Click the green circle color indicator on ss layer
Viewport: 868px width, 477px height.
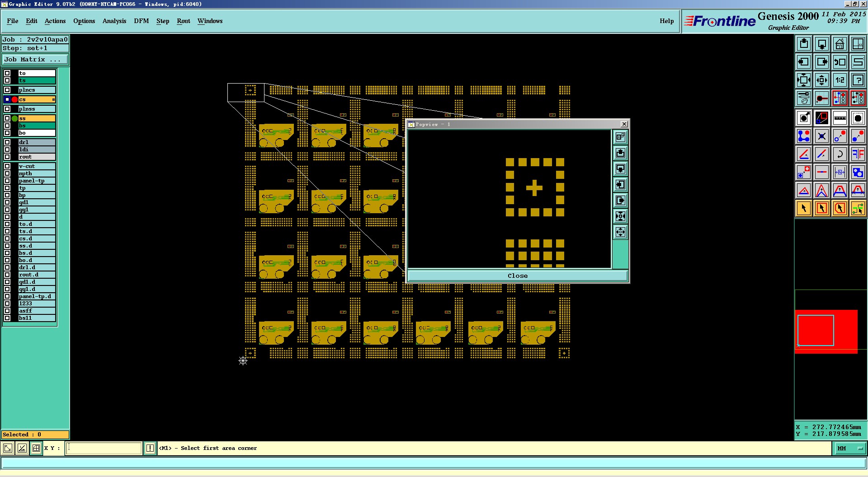[x=14, y=118]
